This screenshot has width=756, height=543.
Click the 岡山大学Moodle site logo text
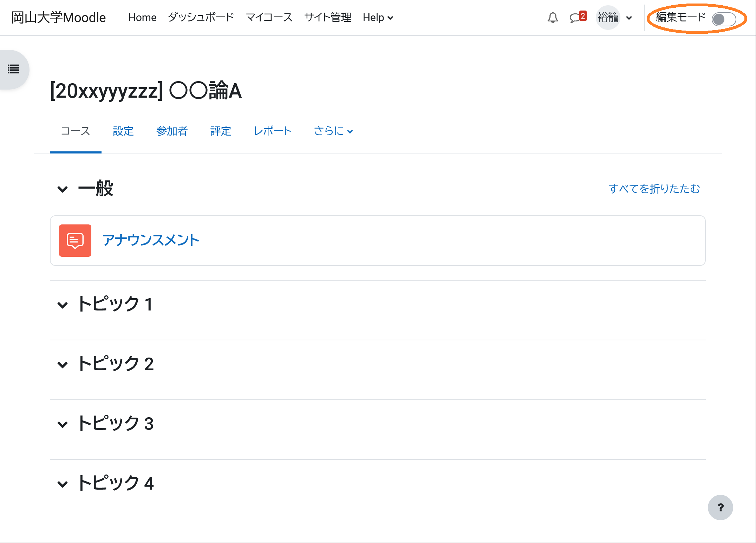(59, 18)
